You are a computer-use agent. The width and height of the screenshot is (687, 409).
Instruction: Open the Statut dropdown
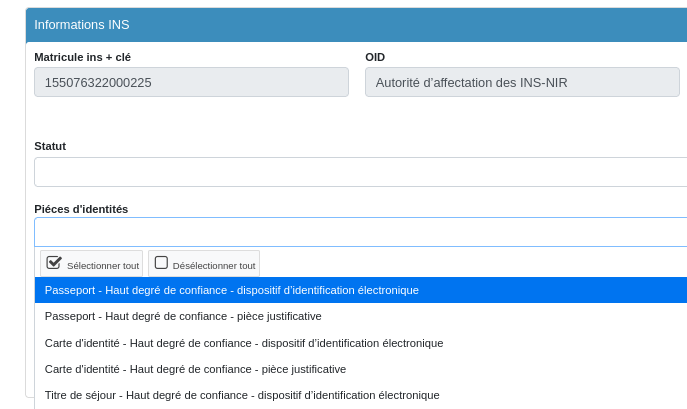361,172
